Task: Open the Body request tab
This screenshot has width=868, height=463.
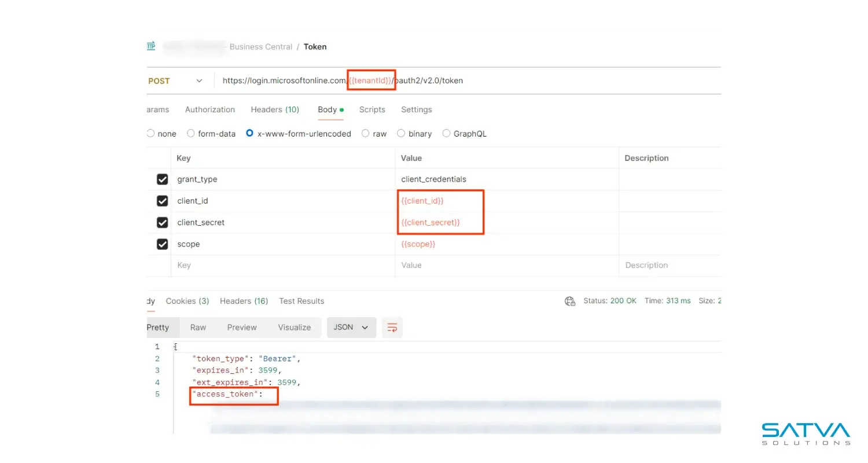Action: pos(330,109)
